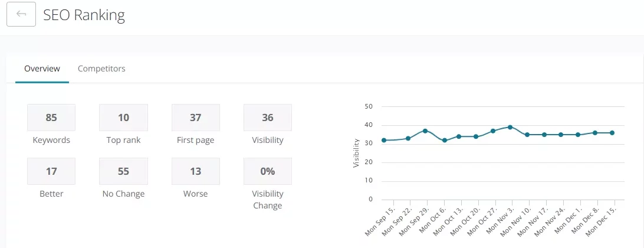Click the Nov 10 chart data point
The height and width of the screenshot is (248, 644).
527,135
